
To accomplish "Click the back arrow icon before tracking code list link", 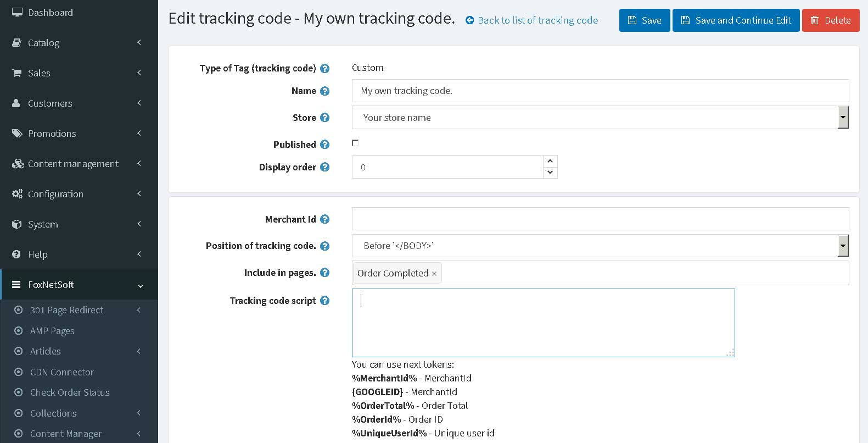I will (469, 20).
